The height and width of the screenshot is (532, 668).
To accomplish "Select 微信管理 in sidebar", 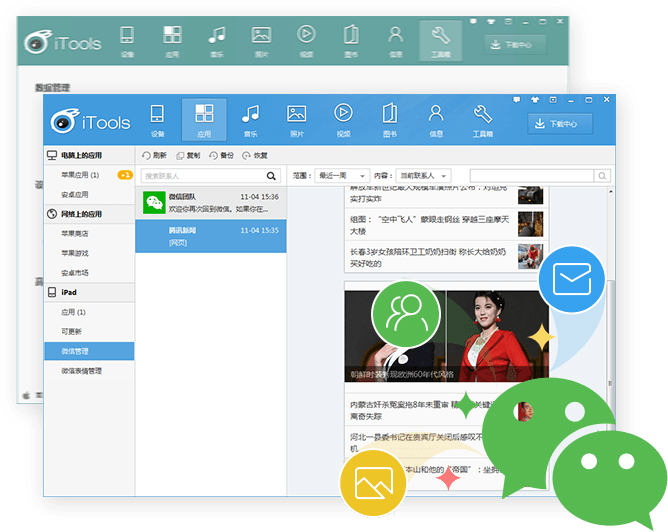I will 89,351.
